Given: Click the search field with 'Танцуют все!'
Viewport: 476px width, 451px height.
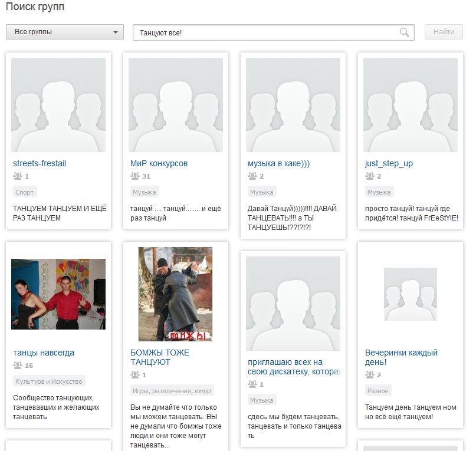Looking at the screenshot, I should click(265, 32).
